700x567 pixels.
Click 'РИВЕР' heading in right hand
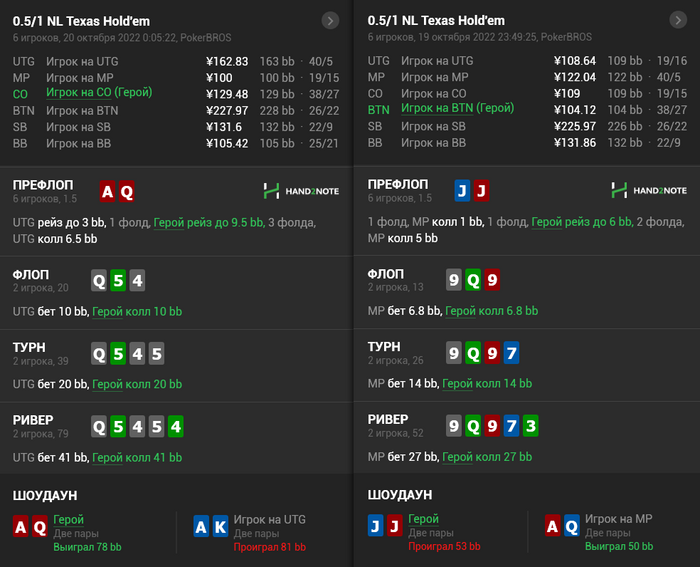388,420
